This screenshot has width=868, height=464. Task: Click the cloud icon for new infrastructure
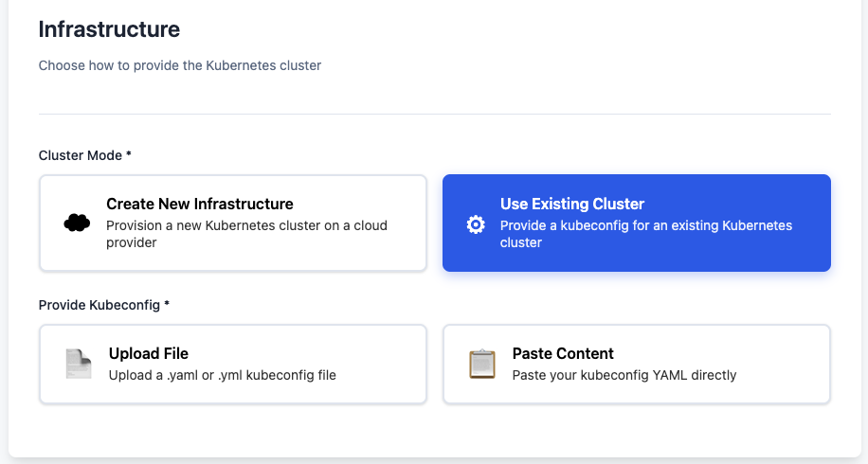tap(77, 223)
